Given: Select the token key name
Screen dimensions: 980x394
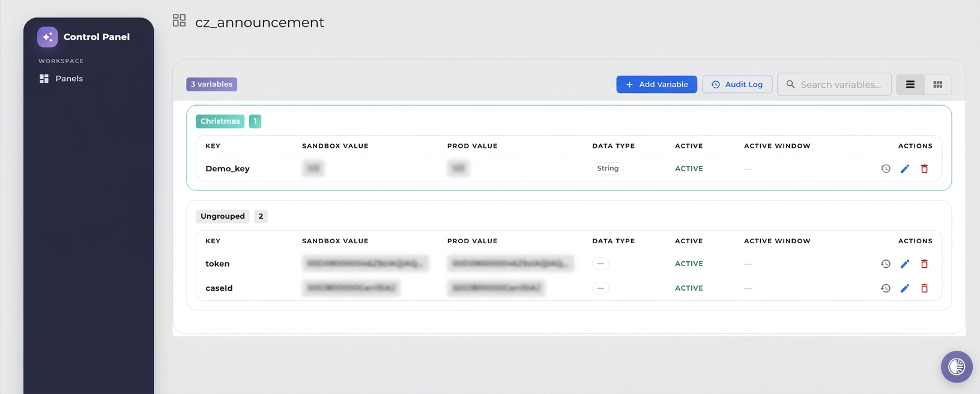Looking at the screenshot, I should point(217,264).
